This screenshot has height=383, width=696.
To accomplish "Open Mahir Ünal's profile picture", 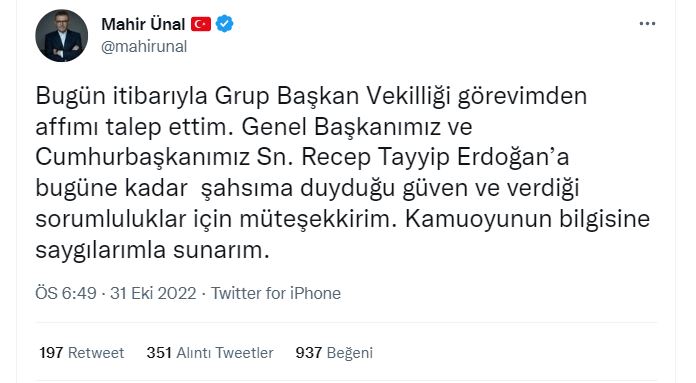I will pos(61,36).
